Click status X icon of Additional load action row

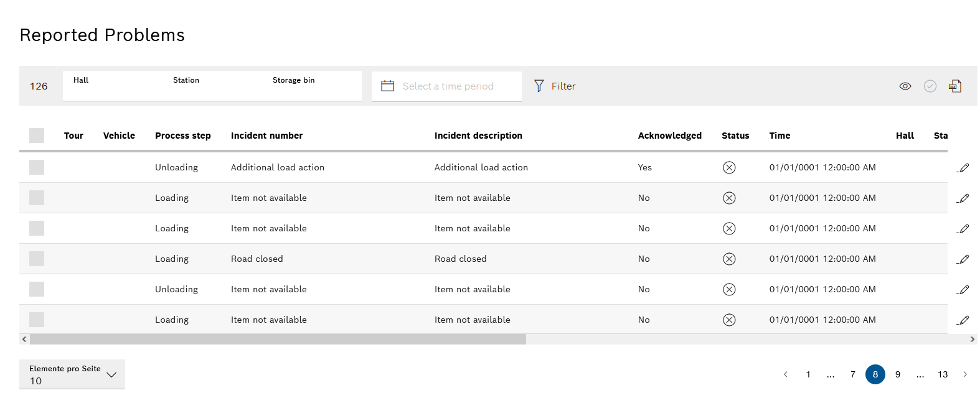pos(729,167)
